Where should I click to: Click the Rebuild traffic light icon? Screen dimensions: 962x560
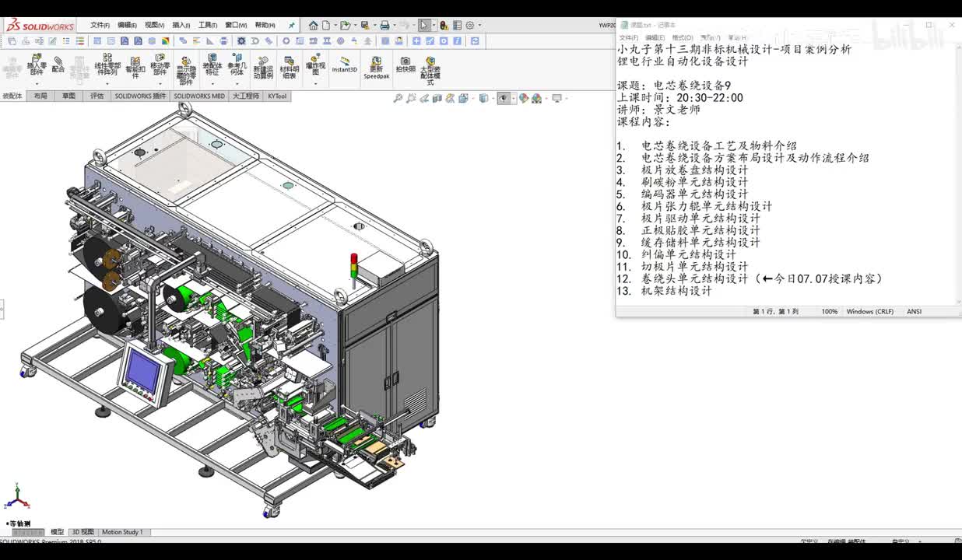(x=444, y=26)
